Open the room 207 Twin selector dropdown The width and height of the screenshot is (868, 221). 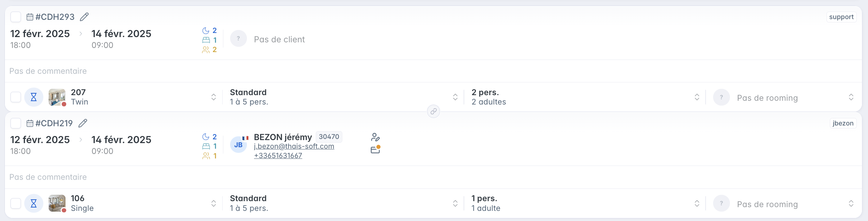pos(132,97)
